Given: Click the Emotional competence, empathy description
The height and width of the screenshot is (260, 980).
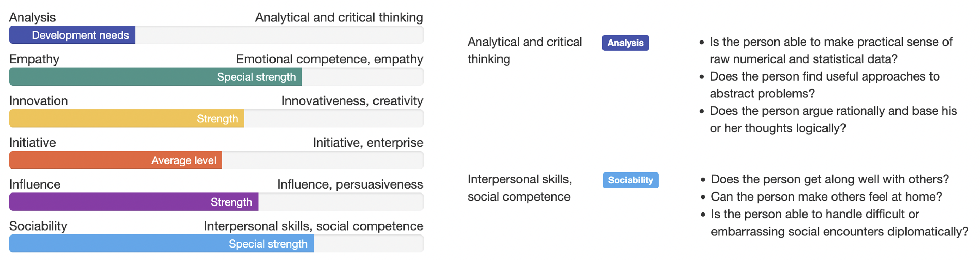Looking at the screenshot, I should click(329, 59).
